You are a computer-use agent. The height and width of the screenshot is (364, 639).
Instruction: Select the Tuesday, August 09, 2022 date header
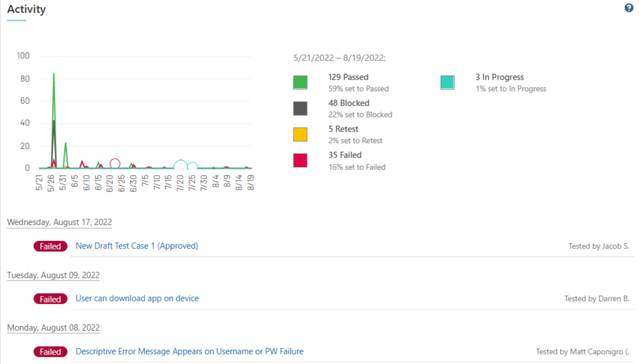click(x=53, y=275)
